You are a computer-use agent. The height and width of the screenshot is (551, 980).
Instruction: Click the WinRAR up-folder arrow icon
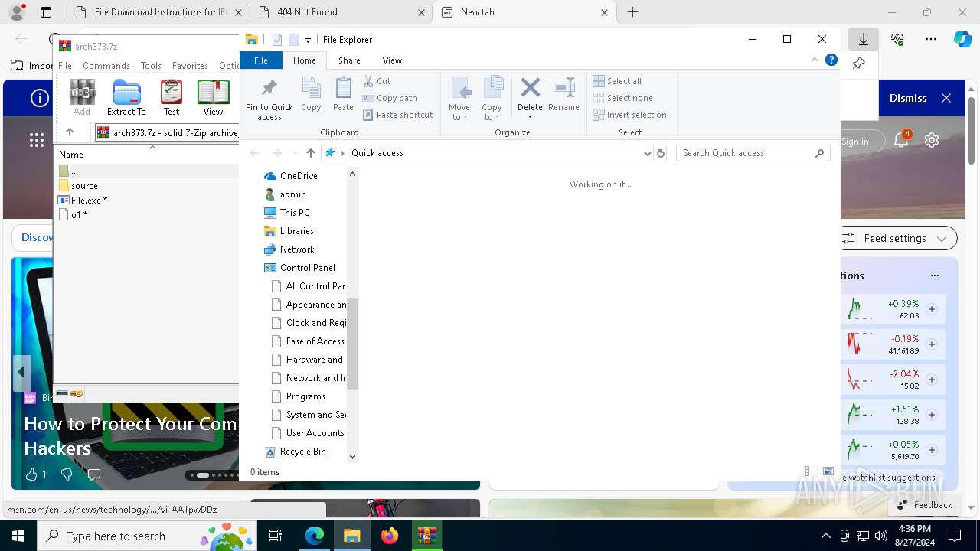coord(70,132)
